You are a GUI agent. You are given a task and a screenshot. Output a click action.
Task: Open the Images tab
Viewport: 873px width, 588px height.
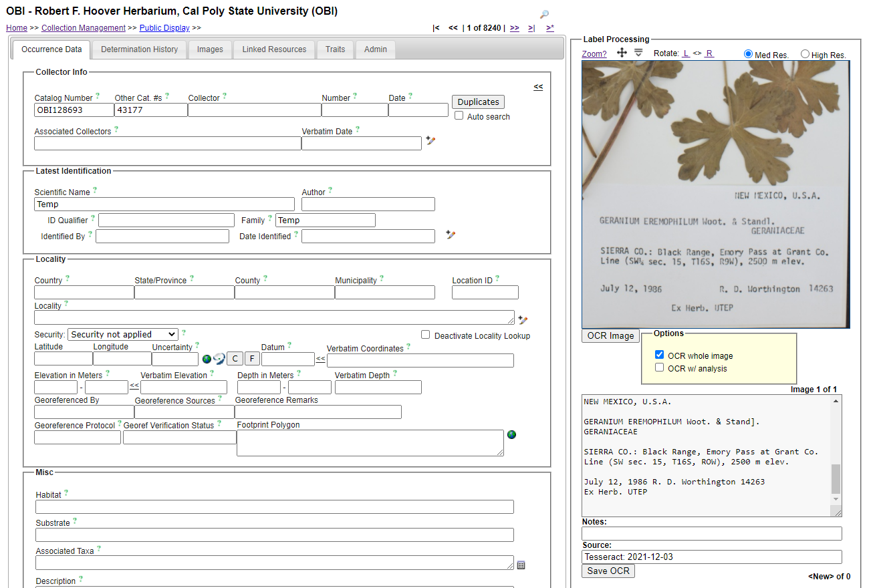pyautogui.click(x=210, y=49)
